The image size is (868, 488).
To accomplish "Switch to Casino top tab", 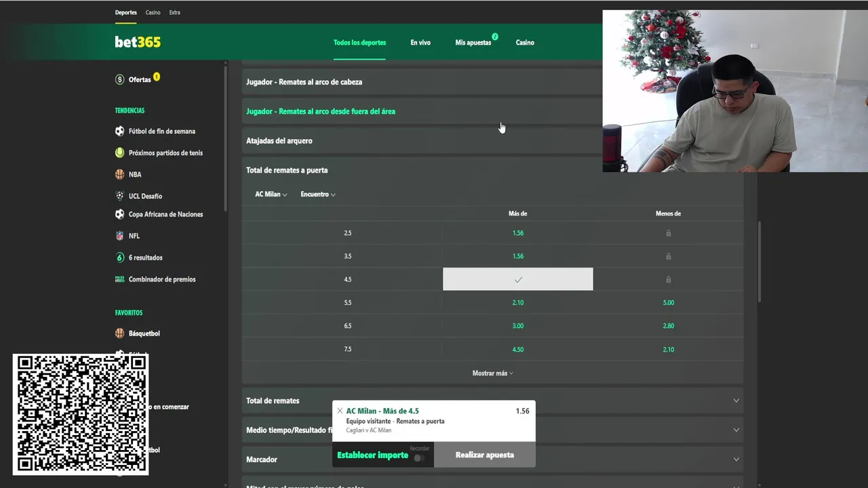I will (x=153, y=12).
